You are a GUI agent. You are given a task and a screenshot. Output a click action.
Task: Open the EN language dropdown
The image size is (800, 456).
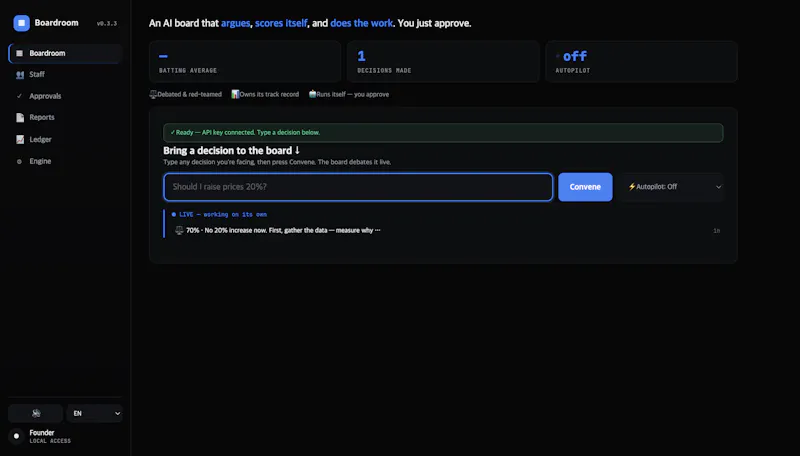coord(95,413)
